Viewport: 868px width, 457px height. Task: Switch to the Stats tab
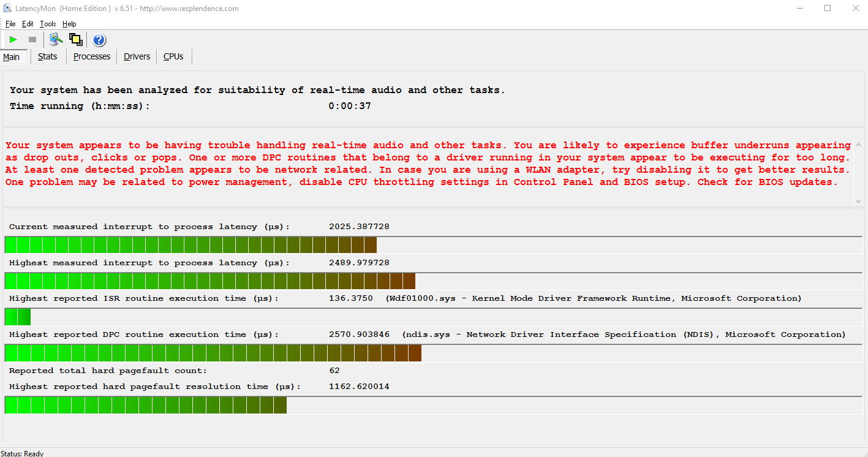47,56
